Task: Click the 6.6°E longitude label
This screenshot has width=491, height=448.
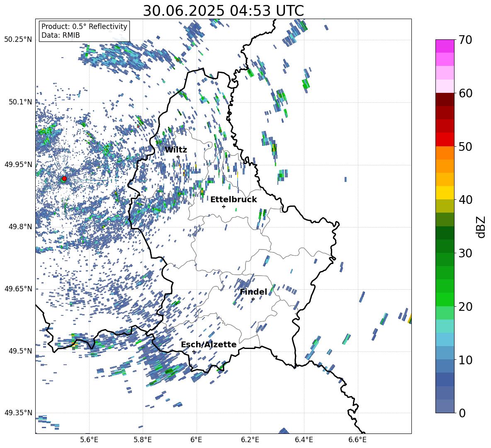Action: pos(357,440)
